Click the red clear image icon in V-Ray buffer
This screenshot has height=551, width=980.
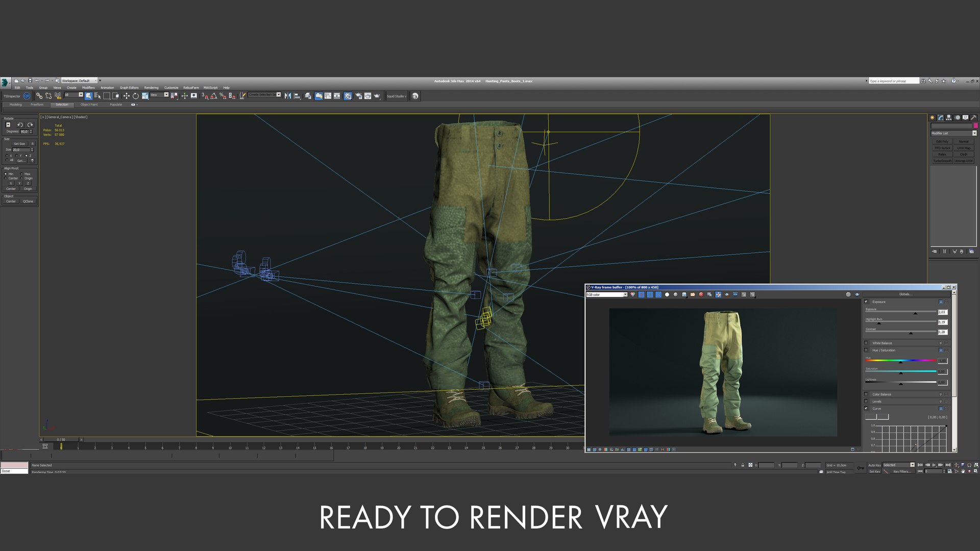pyautogui.click(x=701, y=294)
